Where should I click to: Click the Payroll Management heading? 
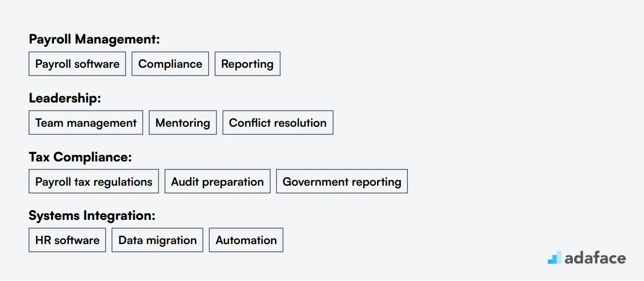pos(94,40)
